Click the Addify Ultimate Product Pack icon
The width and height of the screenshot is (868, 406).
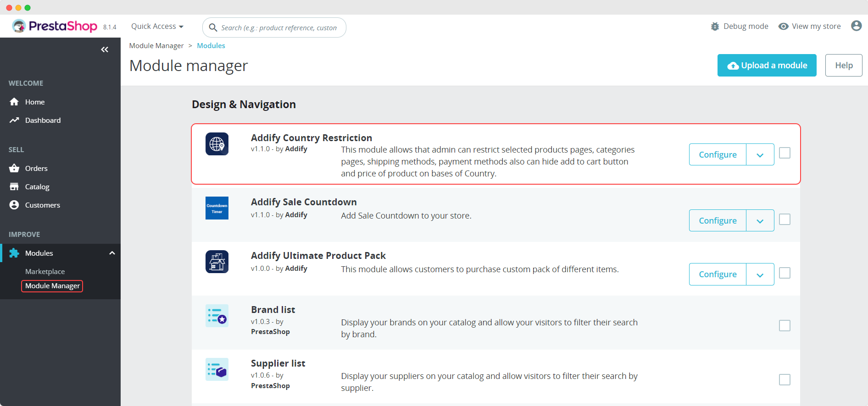click(217, 262)
